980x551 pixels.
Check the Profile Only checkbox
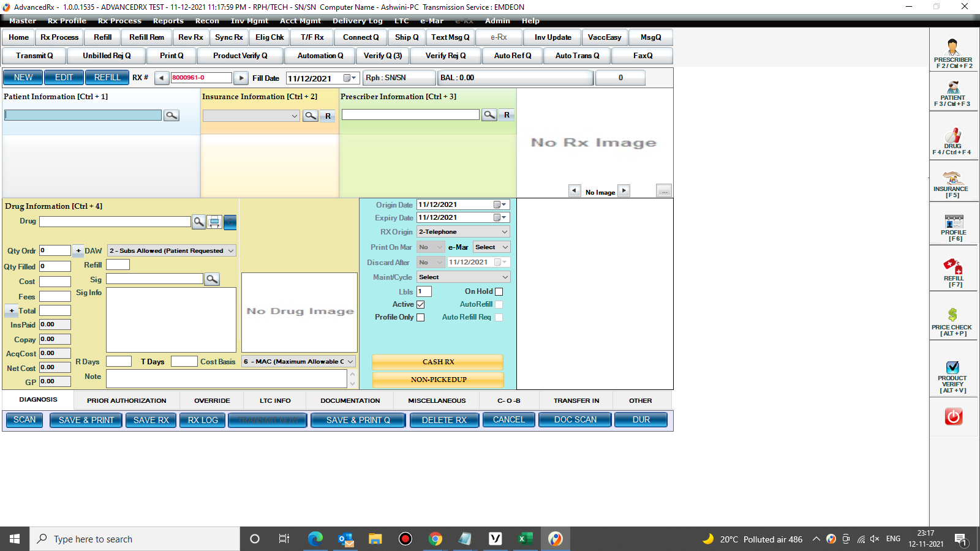[420, 317]
